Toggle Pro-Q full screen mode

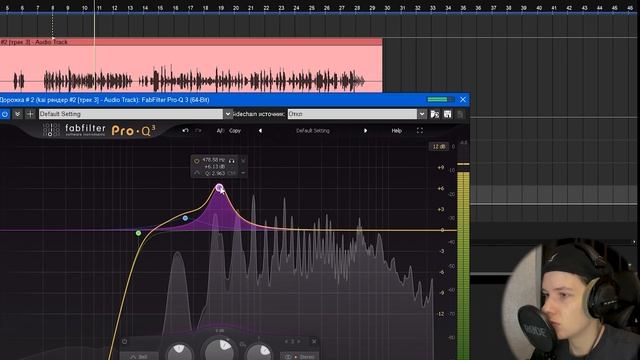pos(420,131)
